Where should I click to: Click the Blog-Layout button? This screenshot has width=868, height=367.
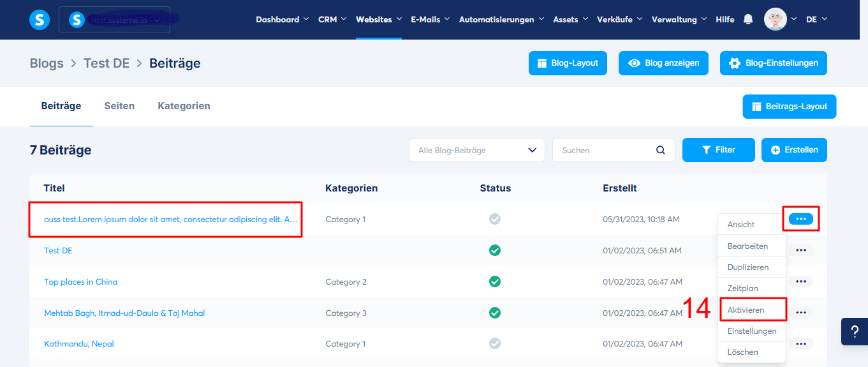tap(568, 63)
